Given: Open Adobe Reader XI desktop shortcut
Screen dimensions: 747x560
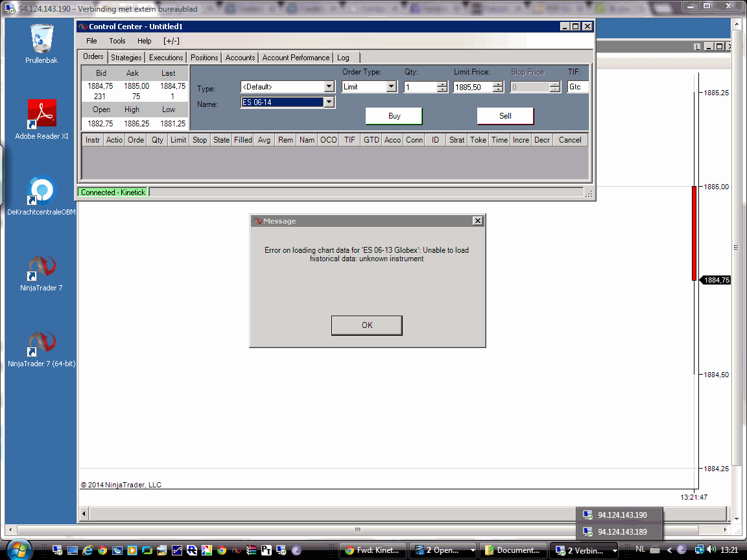Looking at the screenshot, I should (x=41, y=119).
